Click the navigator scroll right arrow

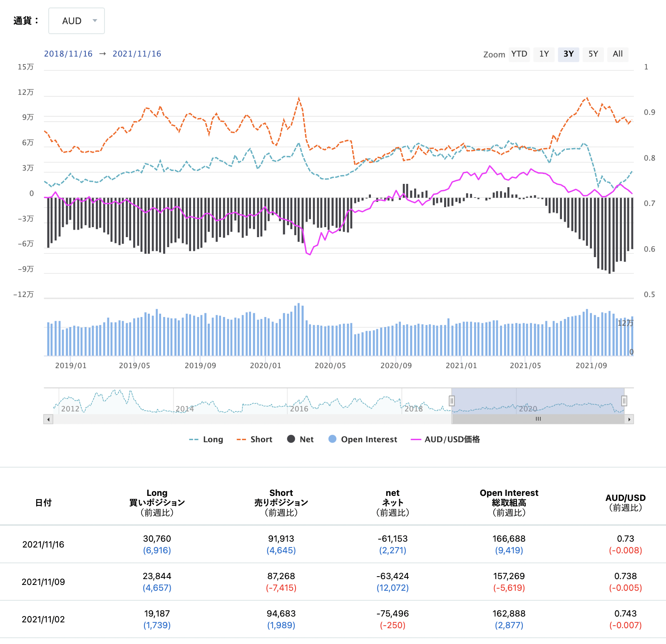629,419
